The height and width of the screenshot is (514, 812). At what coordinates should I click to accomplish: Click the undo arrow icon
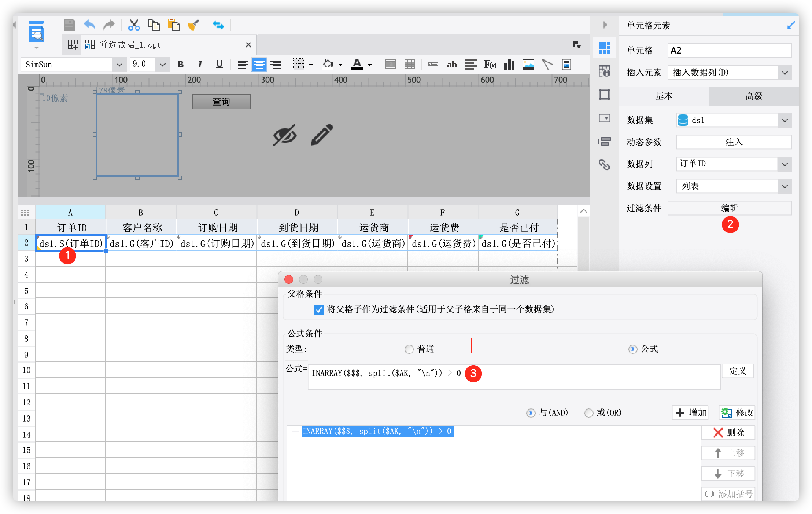click(x=89, y=25)
